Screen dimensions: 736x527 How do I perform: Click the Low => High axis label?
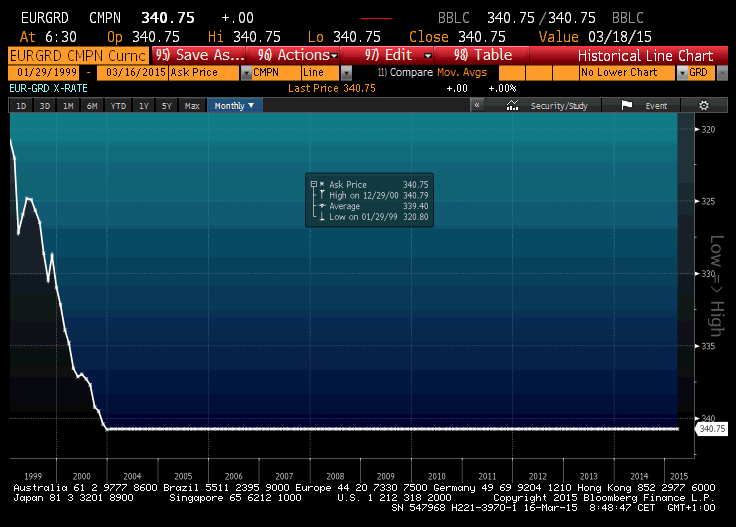716,286
